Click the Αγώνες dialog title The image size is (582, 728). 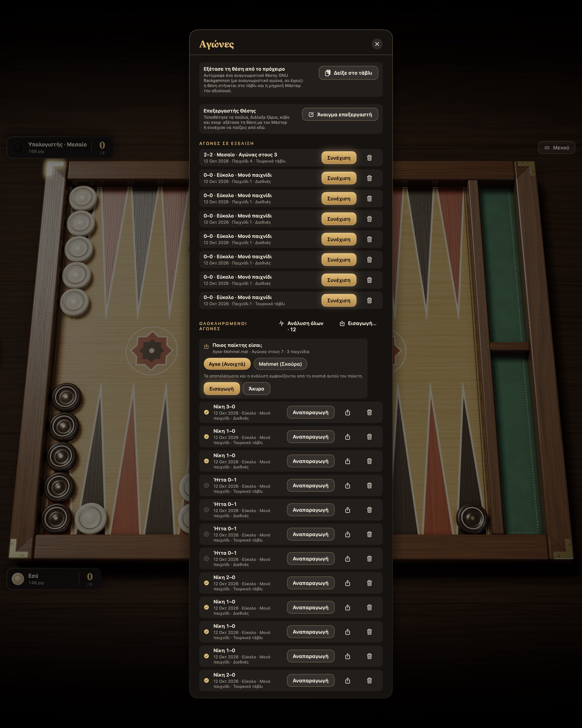pos(216,44)
